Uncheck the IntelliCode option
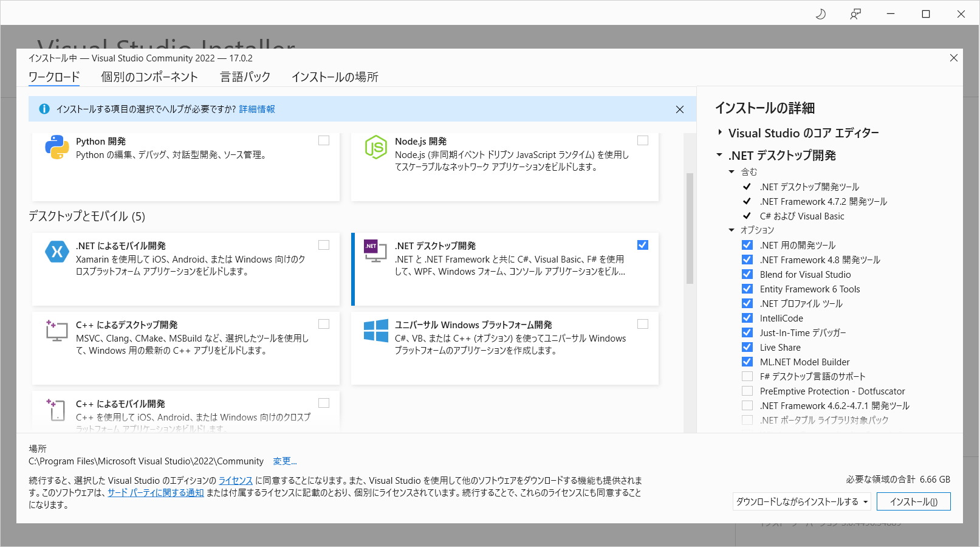 tap(747, 318)
